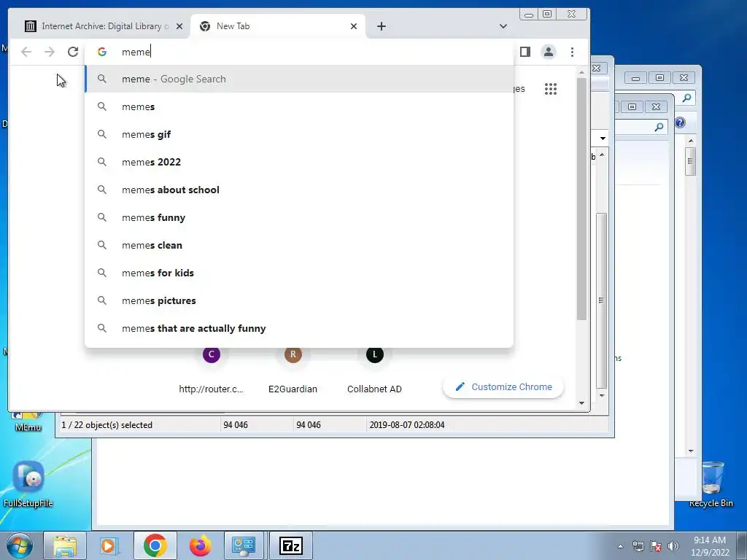Viewport: 747px width, 560px height.
Task: Click help icon in background window
Action: 681,122
